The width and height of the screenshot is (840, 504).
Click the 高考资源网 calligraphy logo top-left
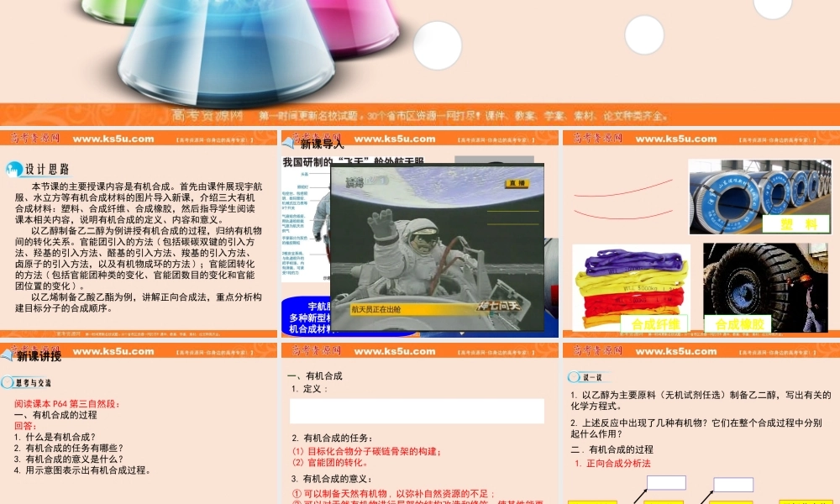click(x=34, y=139)
